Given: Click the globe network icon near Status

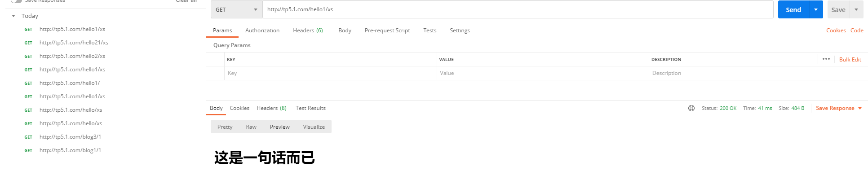Looking at the screenshot, I should coord(691,108).
